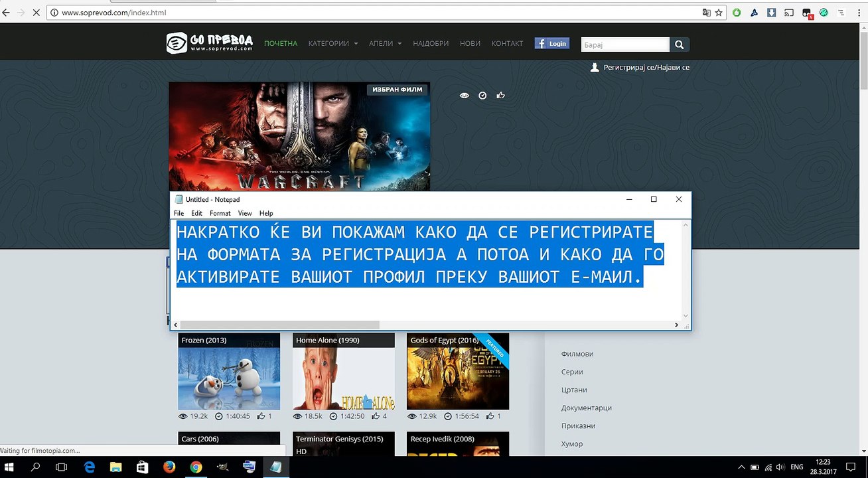Show hidden system tray icons
The height and width of the screenshot is (478, 868).
pos(741,467)
